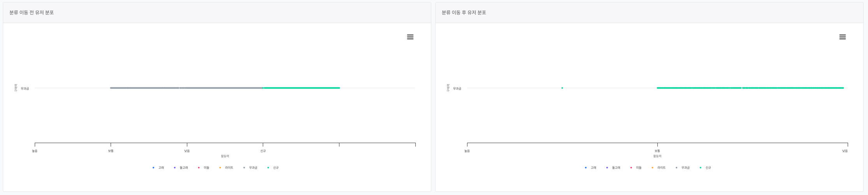The image size is (868, 195).
Task: Click the 분류 이동 후 유저 분포 panel title
Action: (x=464, y=12)
